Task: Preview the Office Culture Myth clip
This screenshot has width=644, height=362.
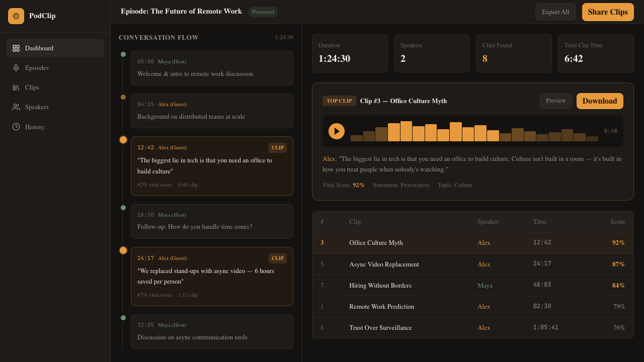Action: [556, 101]
